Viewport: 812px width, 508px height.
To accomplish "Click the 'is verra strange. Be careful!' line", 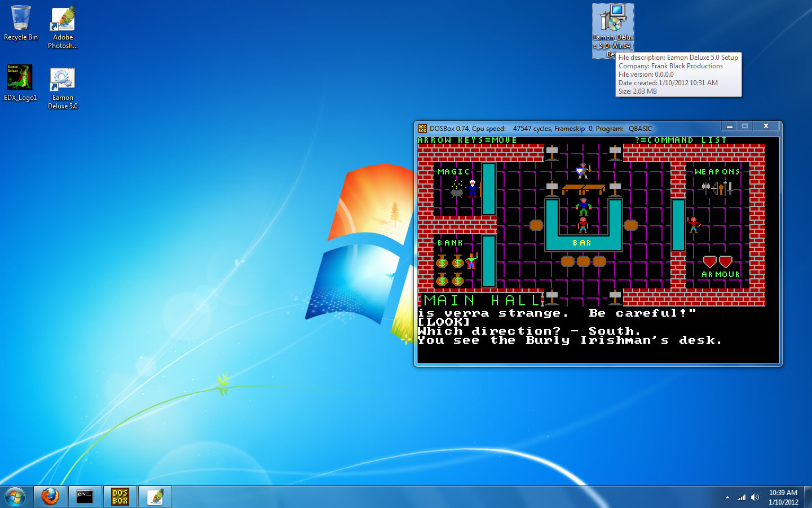I will 558,313.
